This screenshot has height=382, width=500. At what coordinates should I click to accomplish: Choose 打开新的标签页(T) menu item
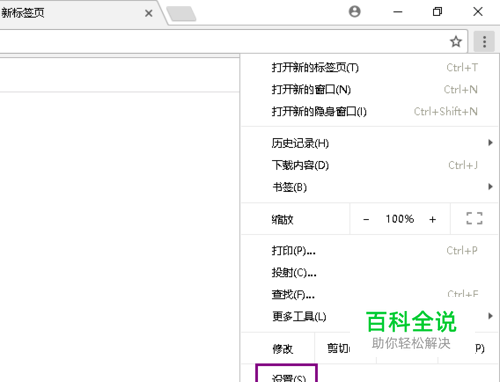(369, 68)
